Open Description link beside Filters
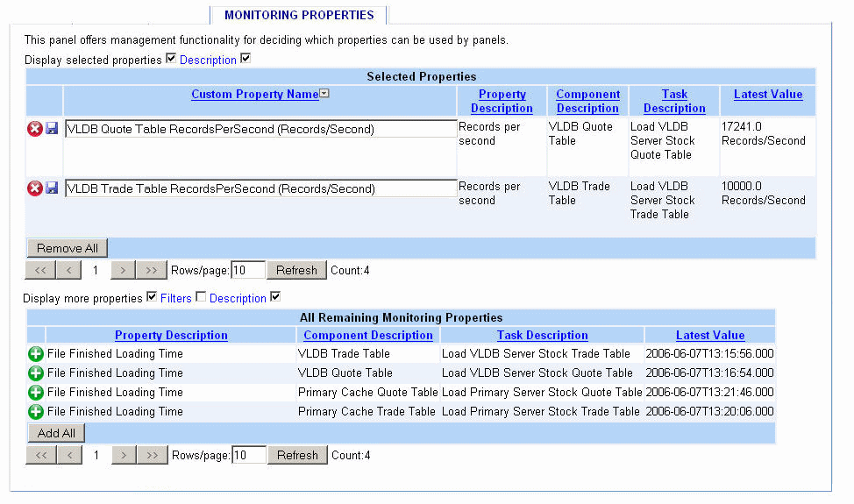This screenshot has width=854, height=504. [x=238, y=298]
